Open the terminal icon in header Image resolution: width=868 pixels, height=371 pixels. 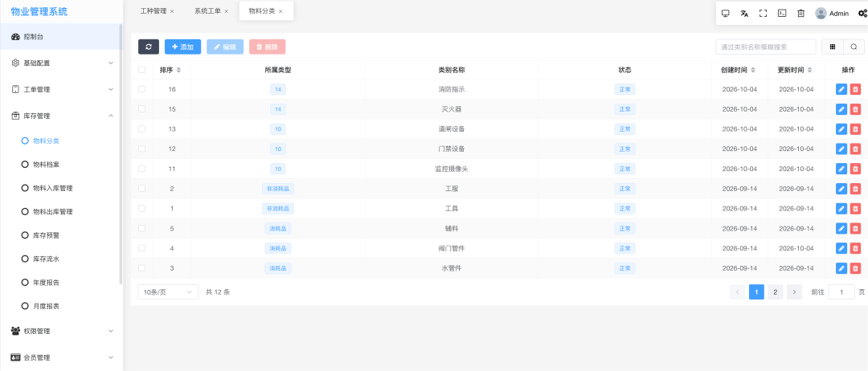click(x=782, y=14)
